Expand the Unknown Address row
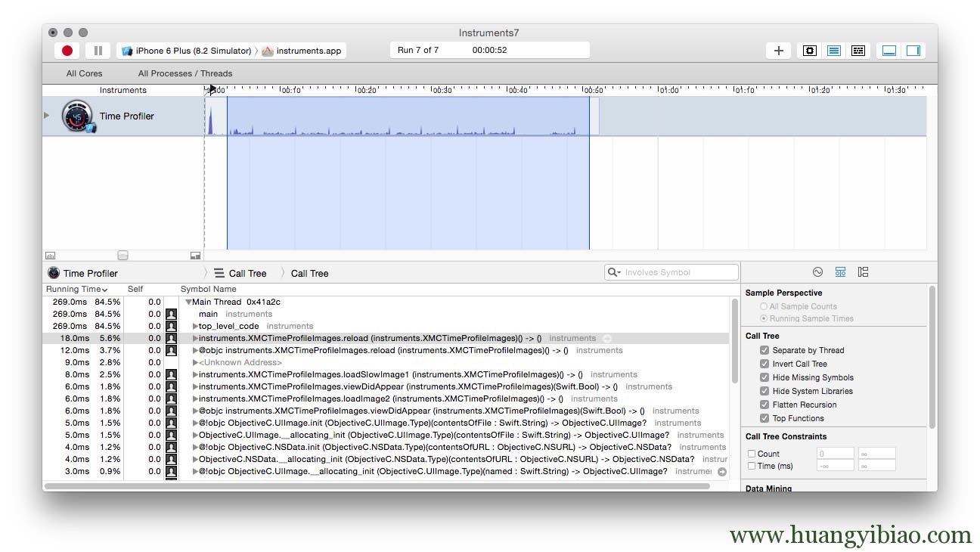 tap(196, 362)
